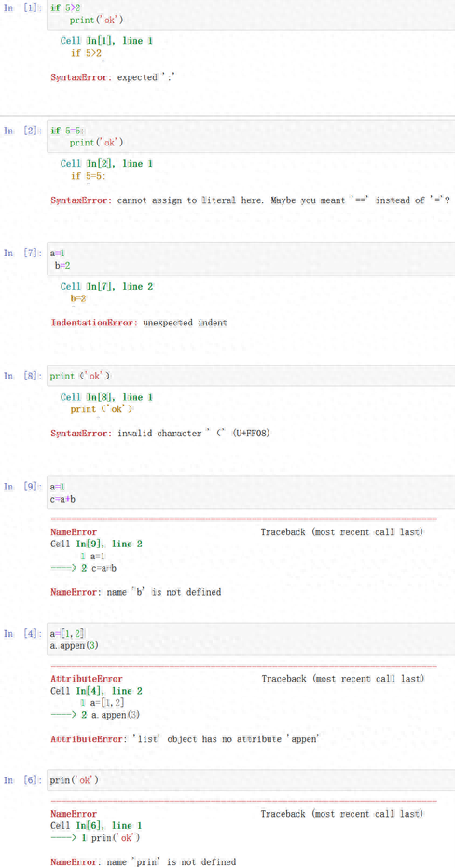
Task: Click 'SyntaxError: expected ':'' message
Action: click(113, 77)
